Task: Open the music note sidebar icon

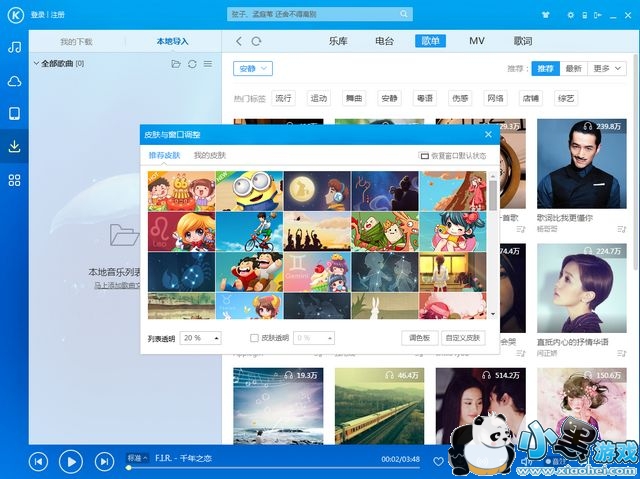Action: click(14, 47)
